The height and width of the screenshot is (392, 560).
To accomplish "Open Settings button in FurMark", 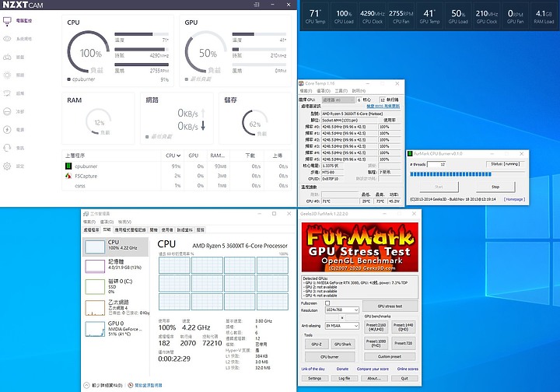I will [x=315, y=378].
